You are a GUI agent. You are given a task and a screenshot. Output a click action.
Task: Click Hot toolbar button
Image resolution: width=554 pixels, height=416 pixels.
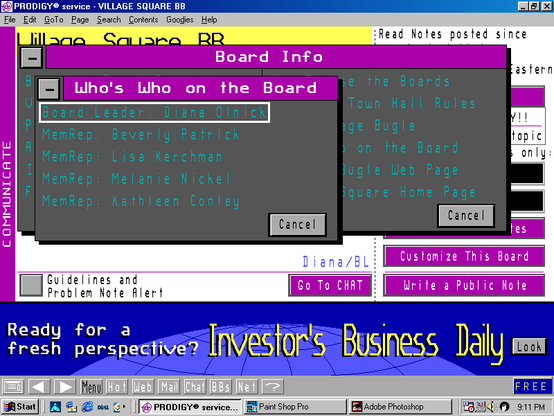(117, 387)
